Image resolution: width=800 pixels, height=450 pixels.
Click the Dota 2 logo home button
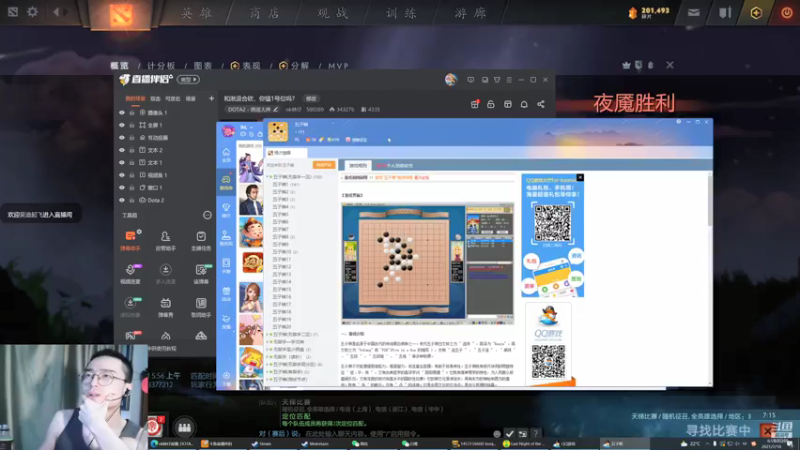[121, 14]
